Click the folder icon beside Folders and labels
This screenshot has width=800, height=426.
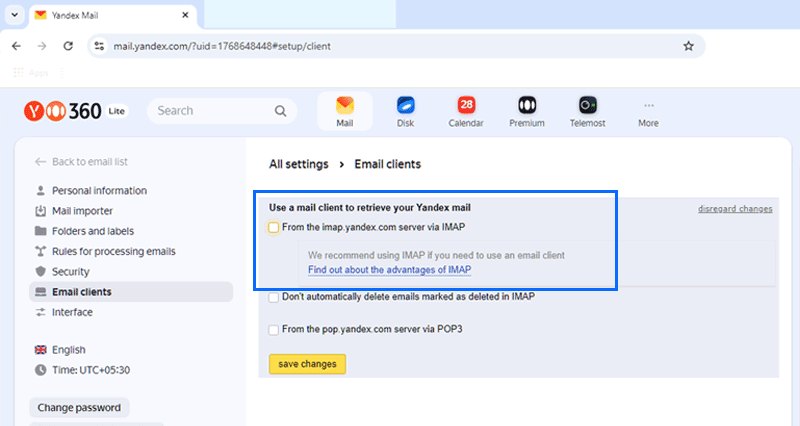pyautogui.click(x=40, y=231)
